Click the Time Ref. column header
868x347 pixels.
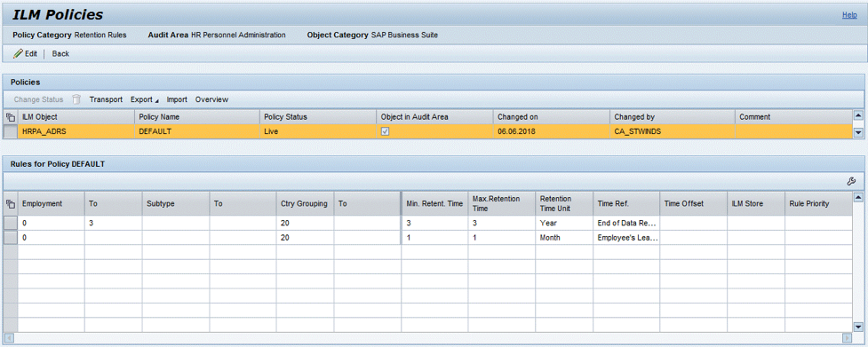626,204
